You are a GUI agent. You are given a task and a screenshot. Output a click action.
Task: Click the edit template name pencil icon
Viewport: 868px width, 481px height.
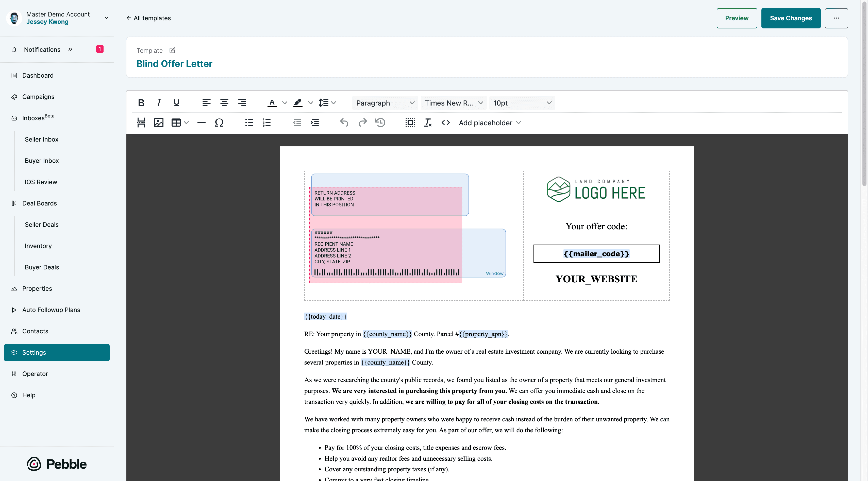click(x=172, y=50)
